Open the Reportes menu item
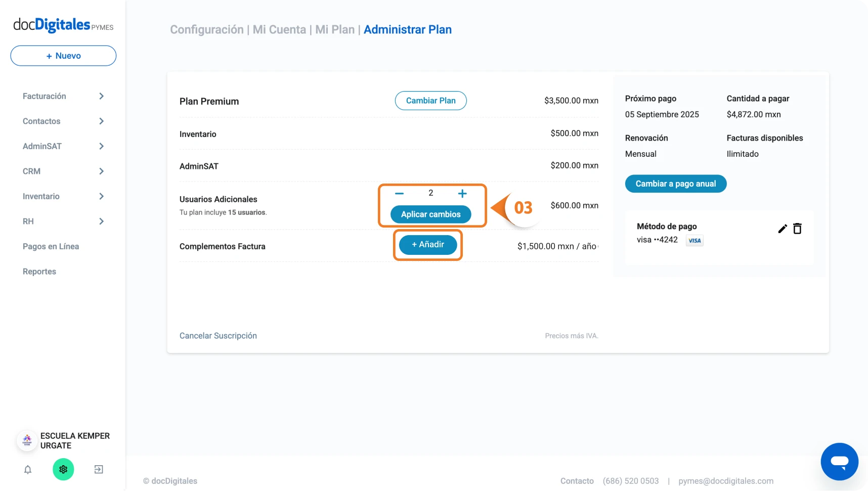 [x=39, y=272]
